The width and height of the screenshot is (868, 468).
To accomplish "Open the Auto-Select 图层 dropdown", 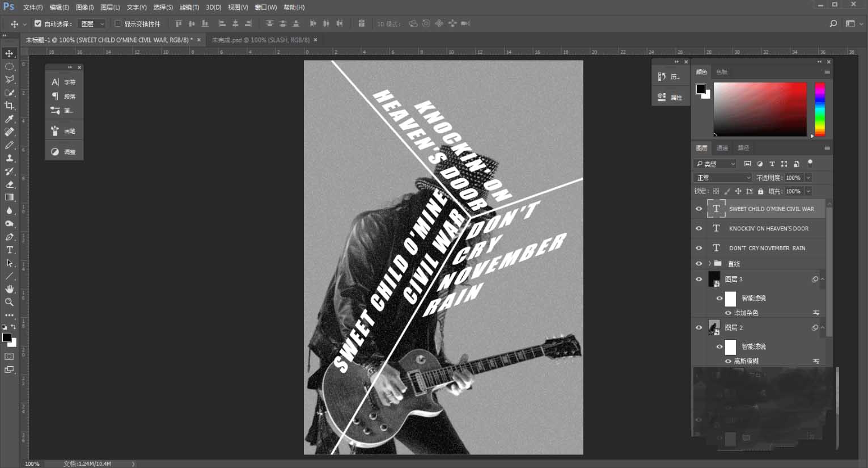I will click(93, 23).
